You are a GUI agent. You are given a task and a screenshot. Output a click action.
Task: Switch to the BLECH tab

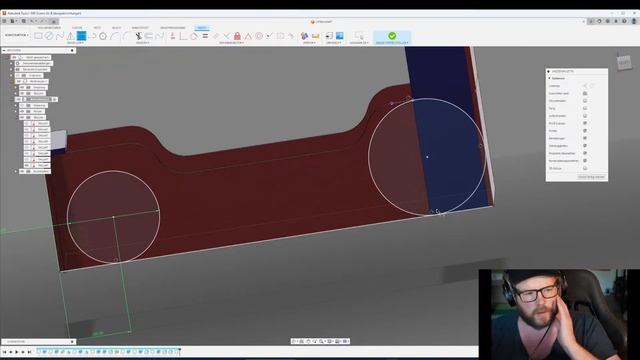point(116,28)
